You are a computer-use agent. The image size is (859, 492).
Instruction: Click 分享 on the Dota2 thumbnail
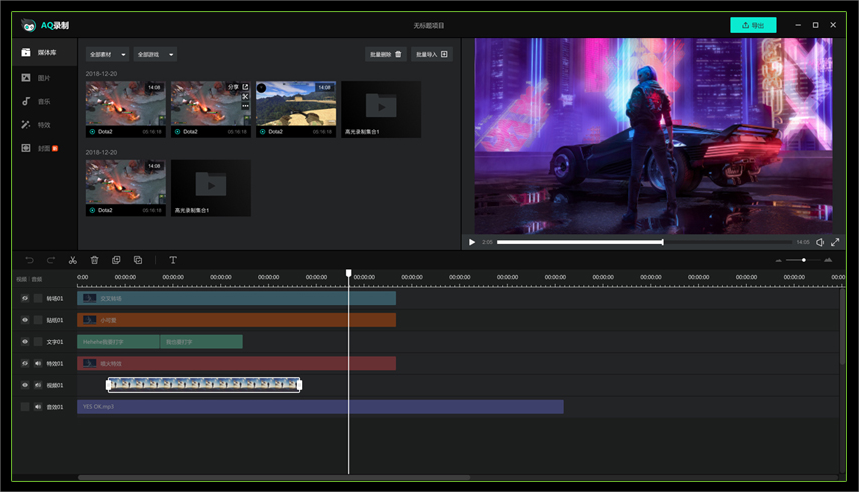coord(238,87)
